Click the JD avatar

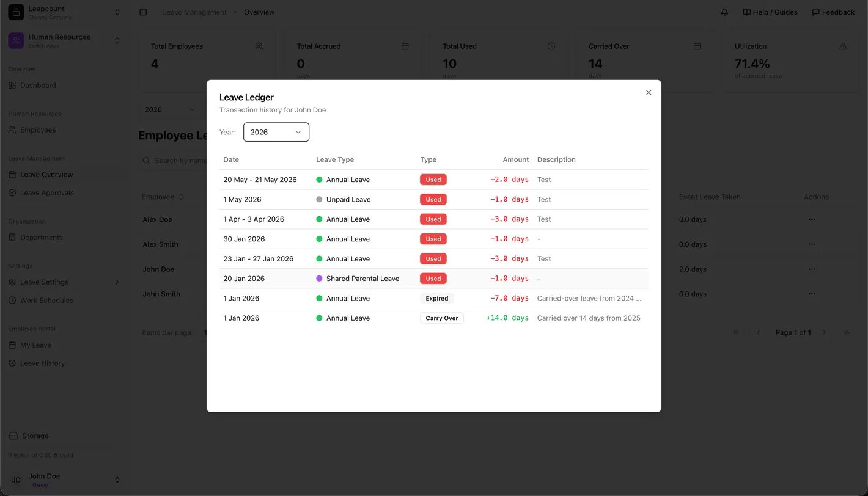(17, 480)
